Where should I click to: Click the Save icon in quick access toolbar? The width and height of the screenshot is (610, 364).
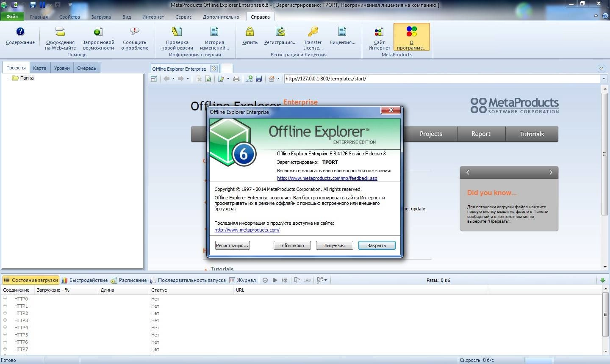[x=33, y=5]
